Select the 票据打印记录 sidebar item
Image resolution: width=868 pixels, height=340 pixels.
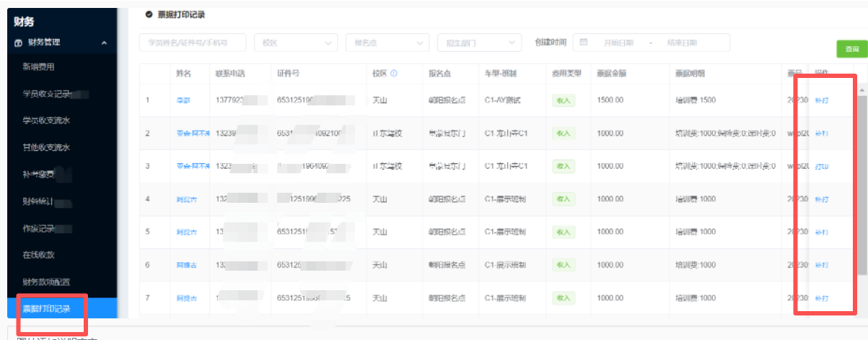click(46, 309)
